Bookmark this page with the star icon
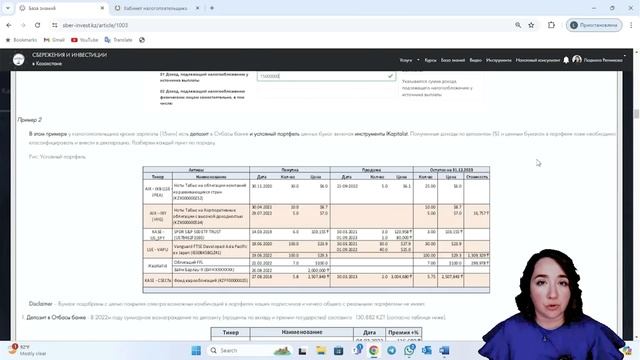This screenshot has width=640, height=360. [531, 25]
